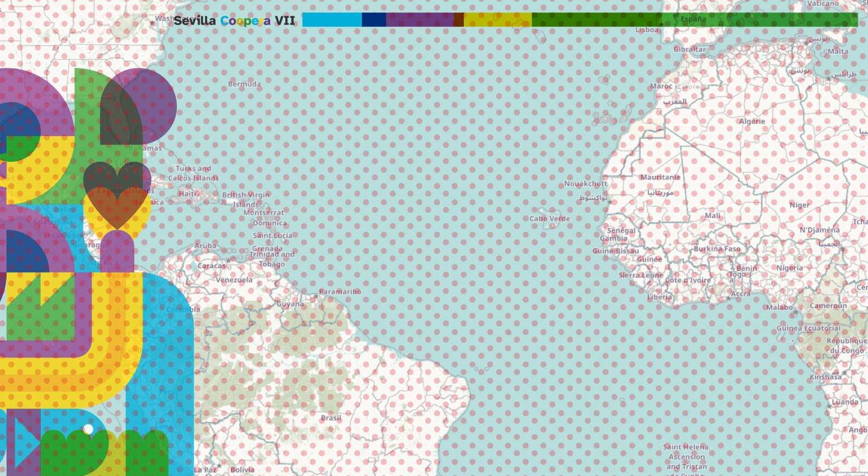Select the dark navy blue bar segment

pos(374,20)
